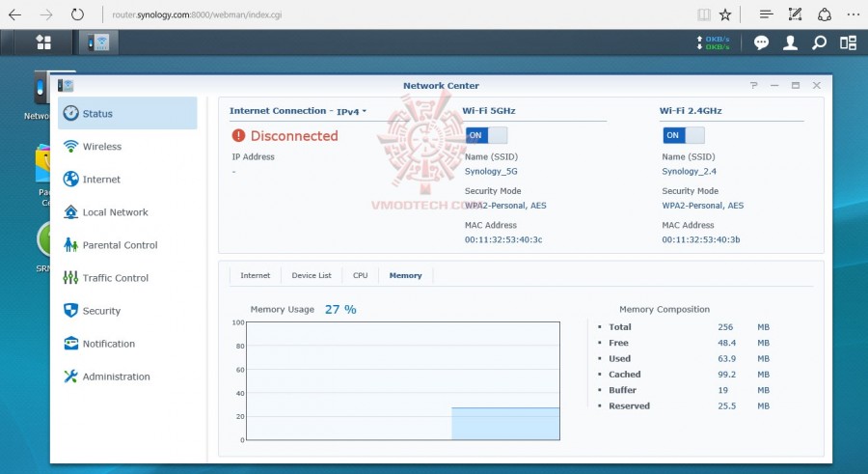Click the memory usage graph bar
The image size is (868, 474).
click(505, 424)
